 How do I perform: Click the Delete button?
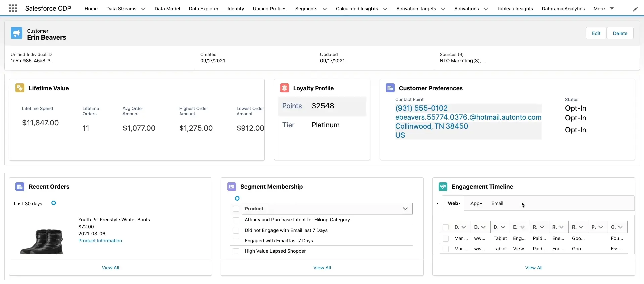coord(620,33)
